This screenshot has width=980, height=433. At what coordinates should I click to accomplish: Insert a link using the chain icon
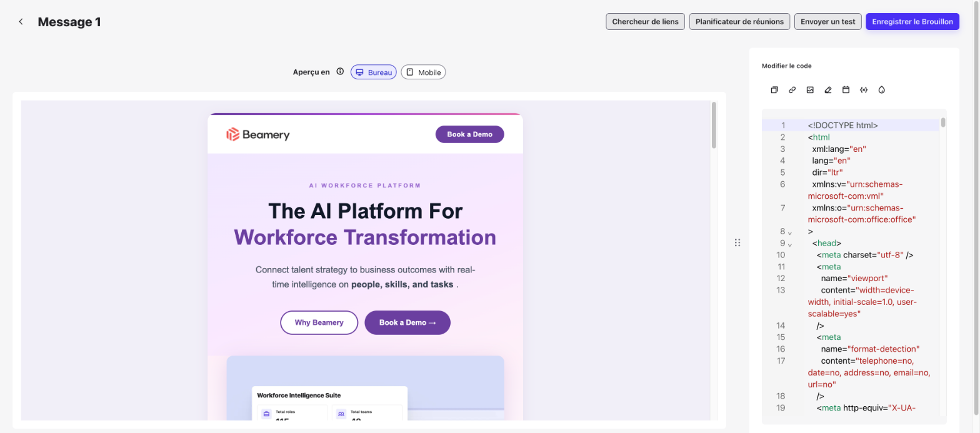click(x=792, y=90)
